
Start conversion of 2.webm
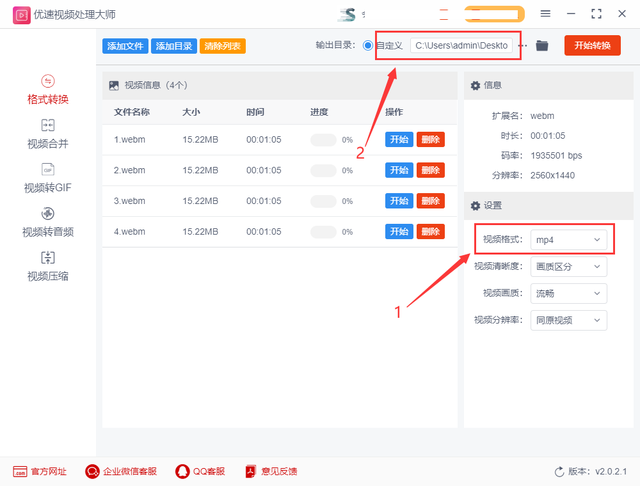399,170
